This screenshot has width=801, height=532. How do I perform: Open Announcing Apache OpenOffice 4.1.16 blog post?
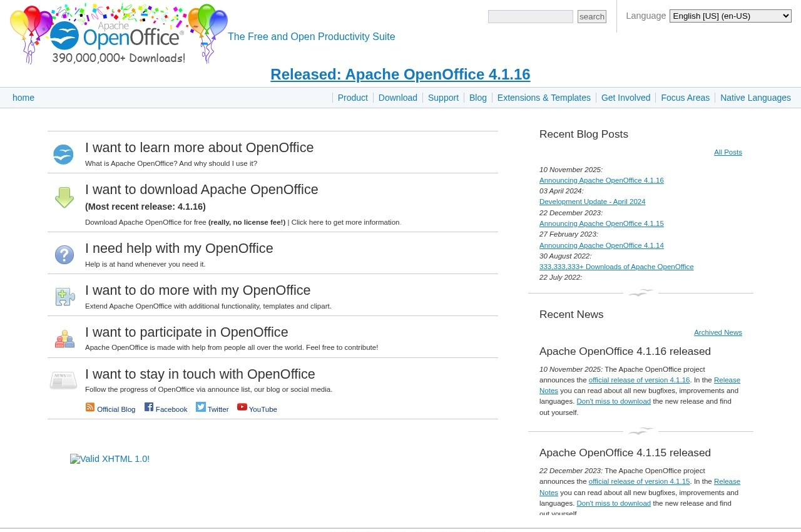coord(601,180)
